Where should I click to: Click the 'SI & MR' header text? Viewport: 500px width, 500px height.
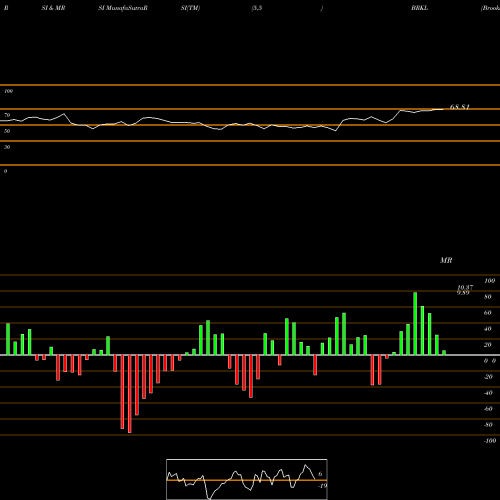pos(53,8)
